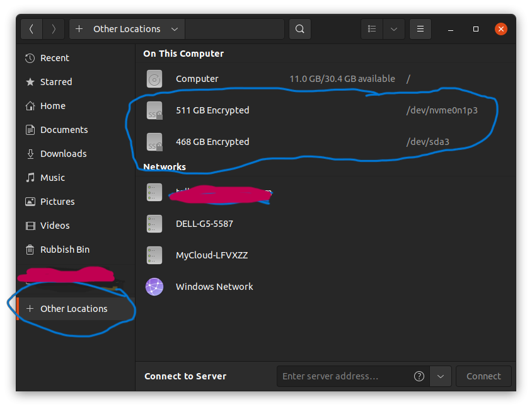The width and height of the screenshot is (532, 409).
Task: Go back with the left arrow
Action: (x=32, y=29)
